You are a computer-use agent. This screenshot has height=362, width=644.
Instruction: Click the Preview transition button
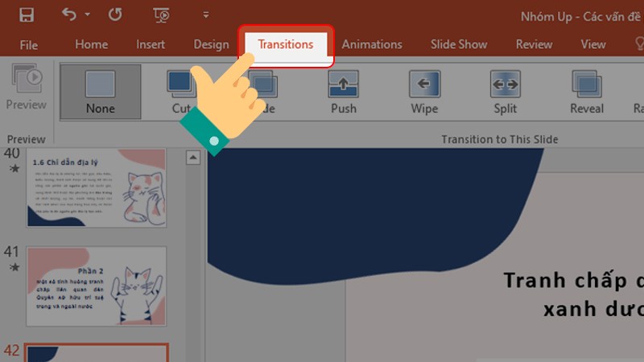(x=26, y=88)
